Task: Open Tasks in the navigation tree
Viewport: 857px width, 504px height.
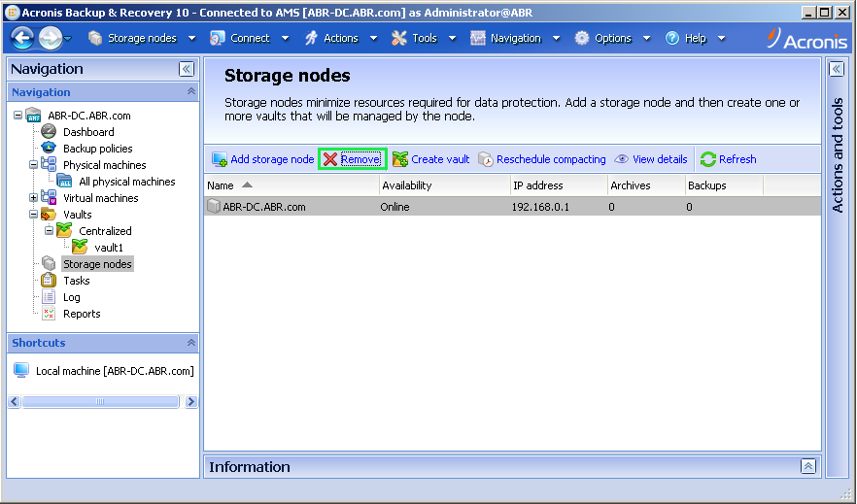Action: pyautogui.click(x=77, y=281)
